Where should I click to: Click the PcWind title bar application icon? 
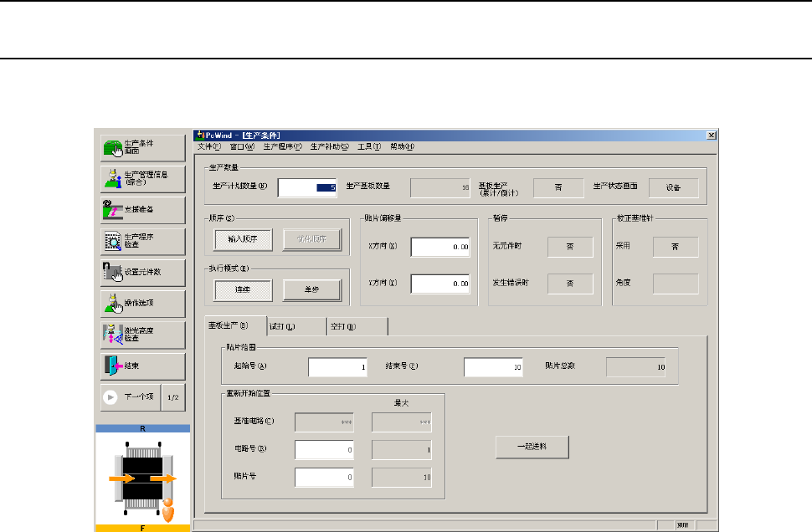coord(200,135)
